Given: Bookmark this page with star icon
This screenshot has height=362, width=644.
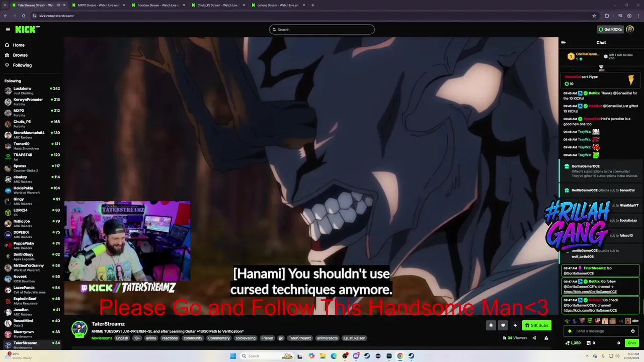Looking at the screenshot, I should [594, 16].
